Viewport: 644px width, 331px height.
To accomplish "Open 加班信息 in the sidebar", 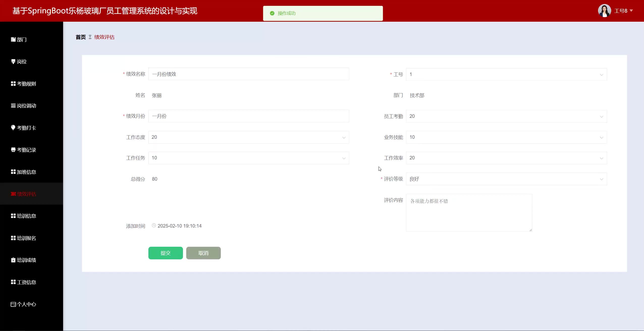I will coord(26,172).
